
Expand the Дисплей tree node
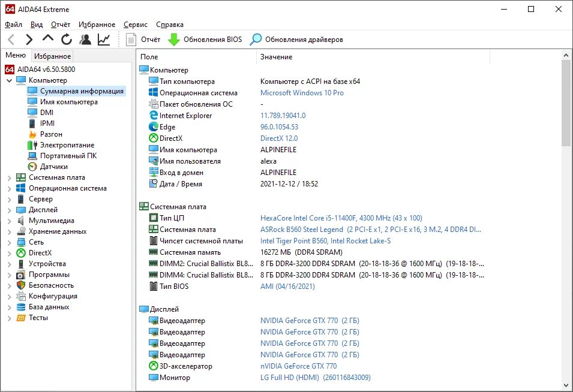[10, 210]
